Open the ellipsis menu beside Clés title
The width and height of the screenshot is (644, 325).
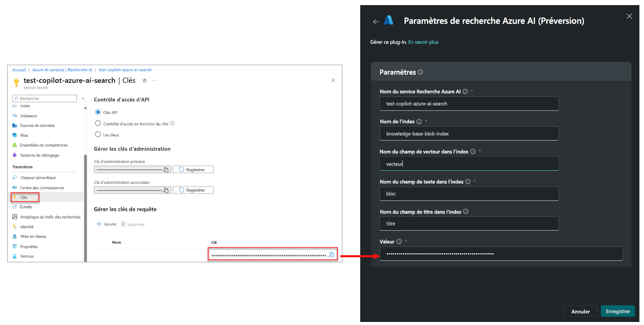click(x=155, y=80)
